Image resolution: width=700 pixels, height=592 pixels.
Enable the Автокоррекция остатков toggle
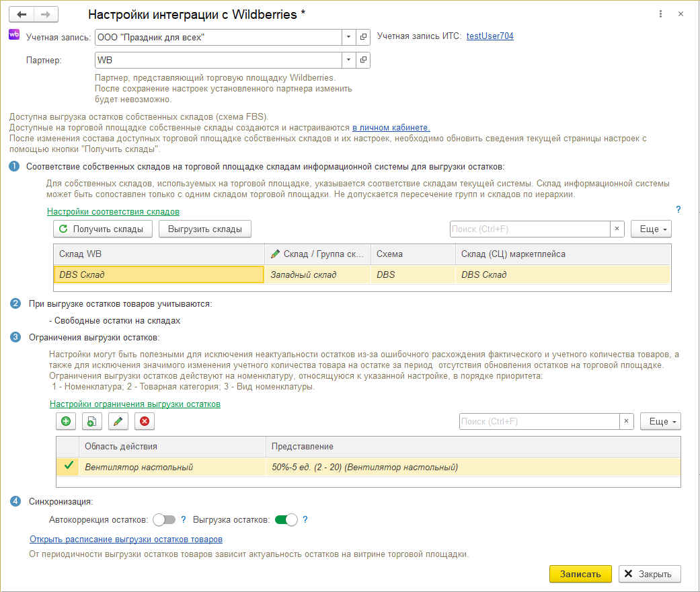(164, 520)
